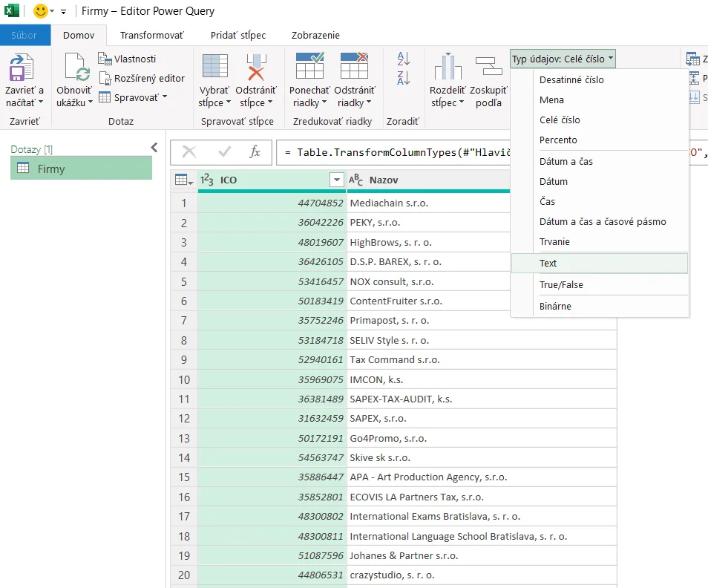Select row number 1
The height and width of the screenshot is (588, 708).
[184, 203]
